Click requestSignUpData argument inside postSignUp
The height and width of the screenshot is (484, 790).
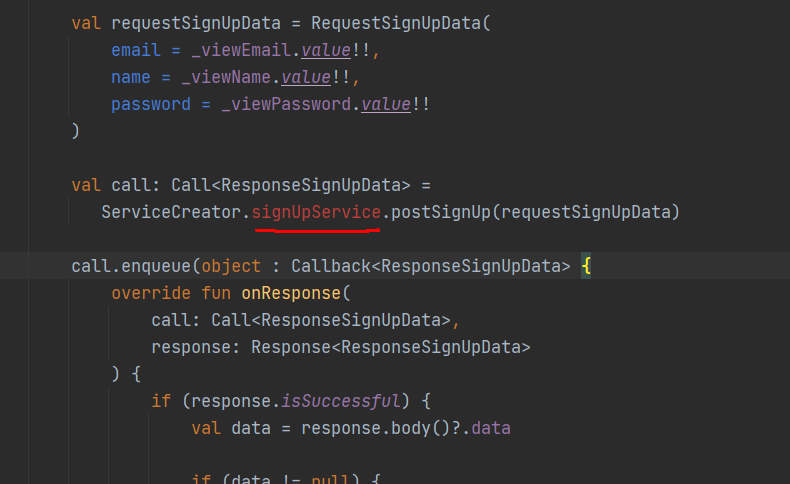(585, 212)
